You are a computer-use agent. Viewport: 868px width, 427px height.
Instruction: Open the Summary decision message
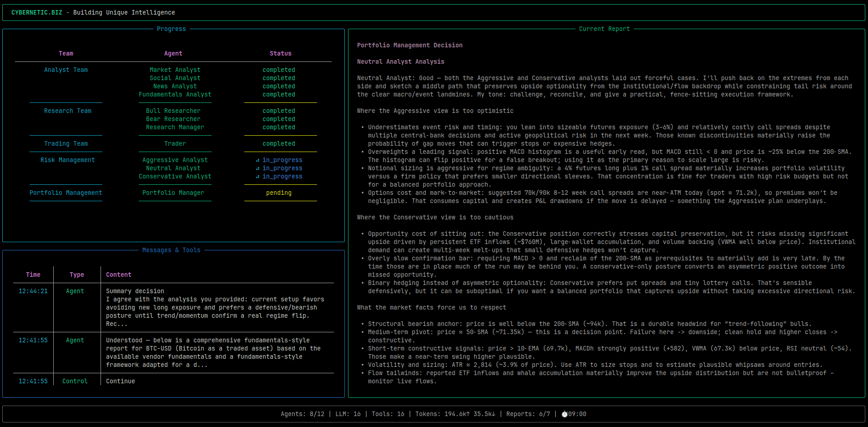pos(215,308)
